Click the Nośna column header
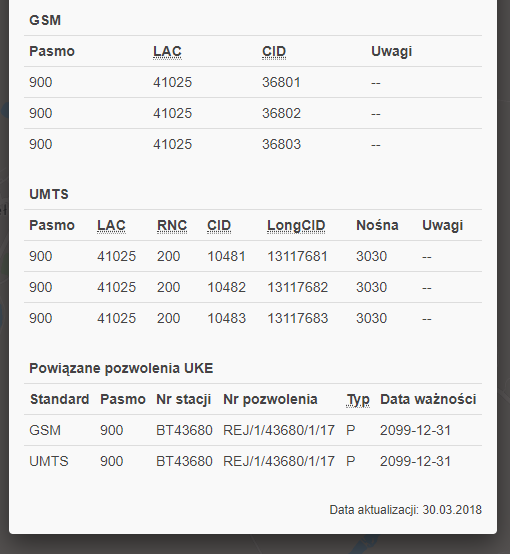This screenshot has height=554, width=510. point(377,225)
